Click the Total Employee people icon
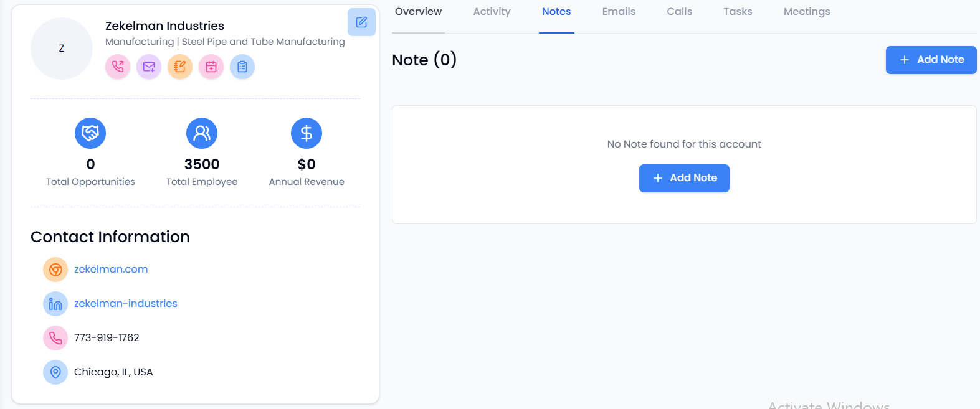980x409 pixels. click(202, 133)
